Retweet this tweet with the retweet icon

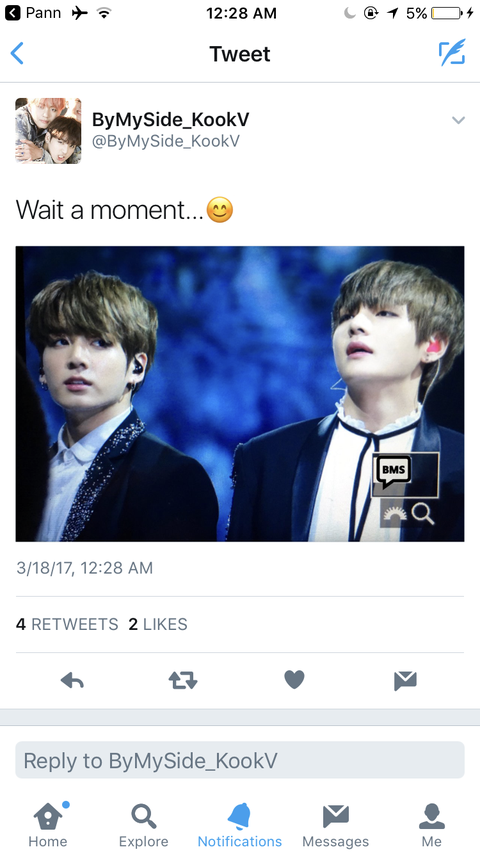point(183,680)
